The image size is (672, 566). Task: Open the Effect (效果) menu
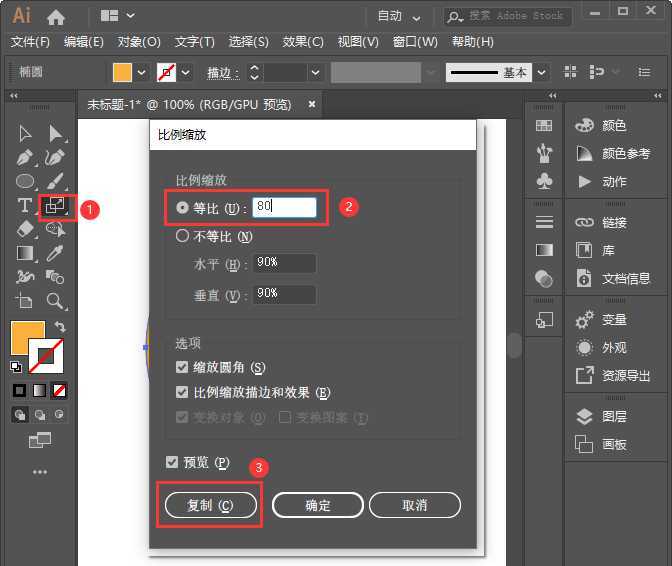click(303, 42)
